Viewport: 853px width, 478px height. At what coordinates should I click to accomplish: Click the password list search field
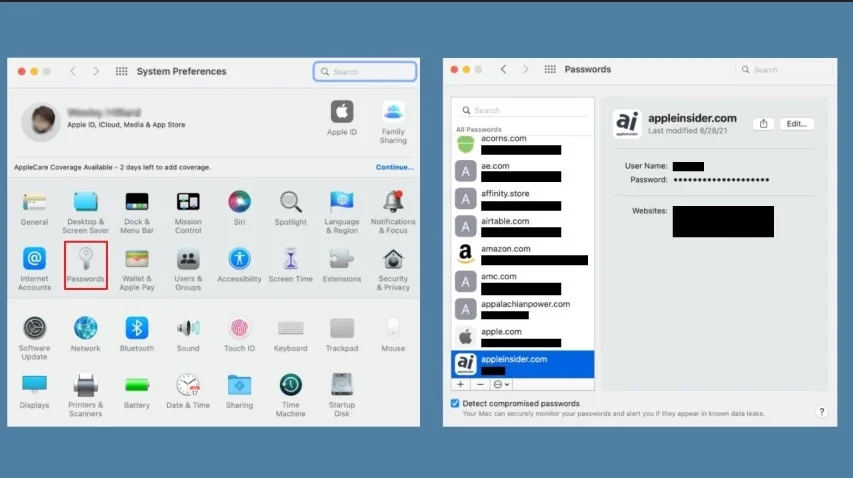click(522, 110)
